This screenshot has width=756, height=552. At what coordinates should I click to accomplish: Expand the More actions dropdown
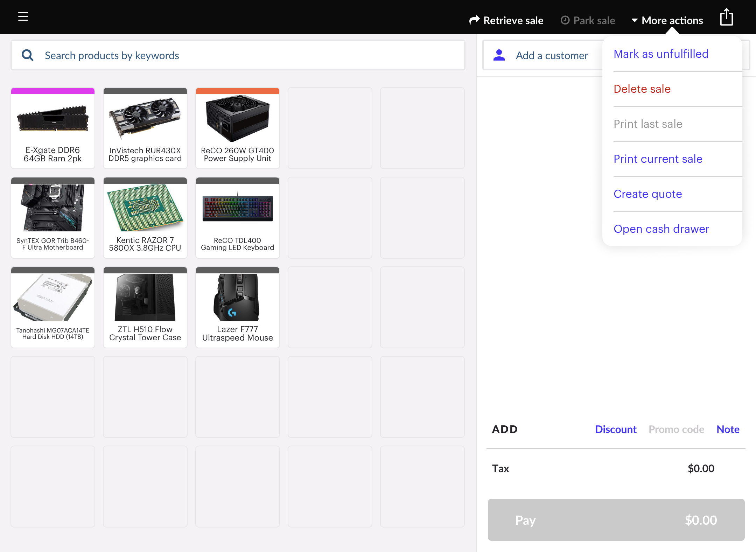[x=672, y=20]
